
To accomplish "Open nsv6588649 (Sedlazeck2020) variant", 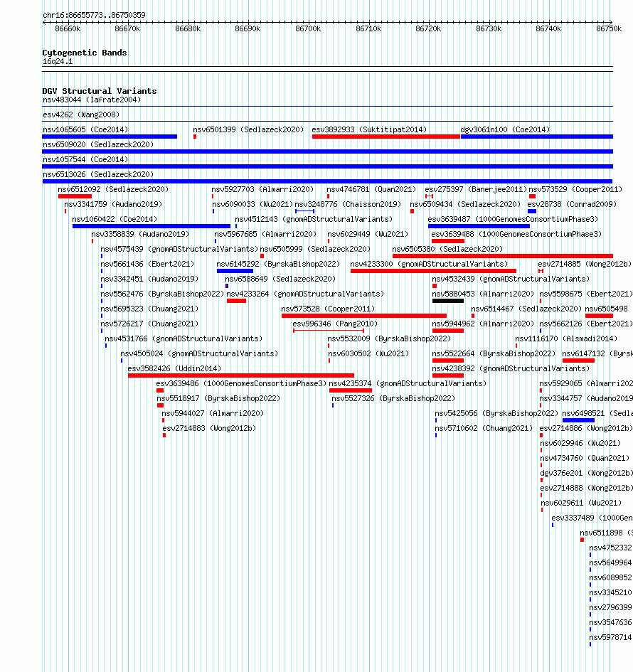I will point(280,279).
